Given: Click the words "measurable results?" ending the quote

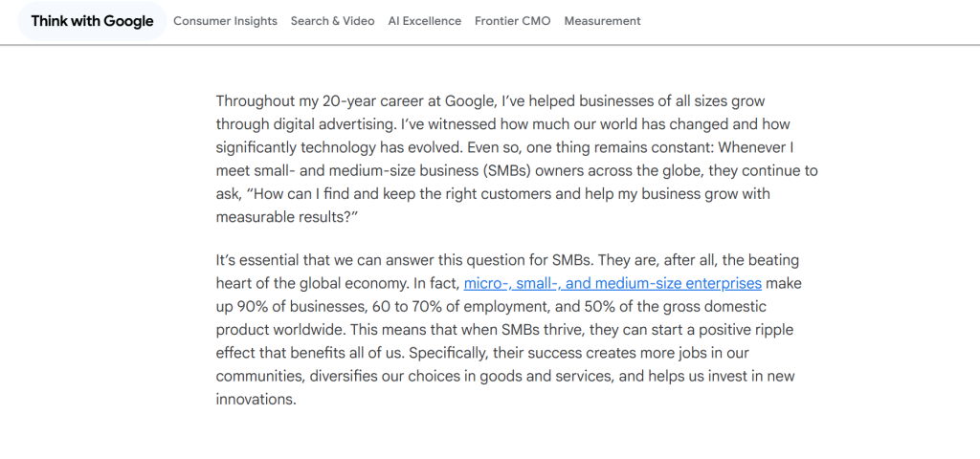Looking at the screenshot, I should pos(280,217).
